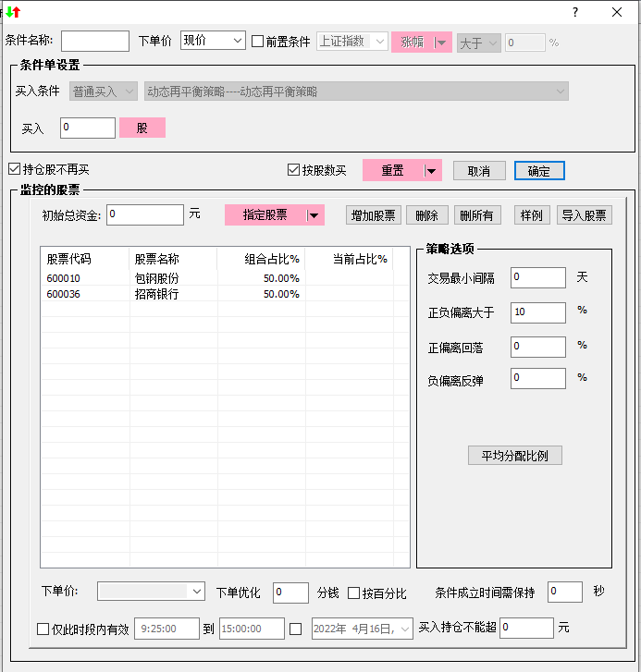Enable the 前置条件 checkbox

tap(258, 42)
